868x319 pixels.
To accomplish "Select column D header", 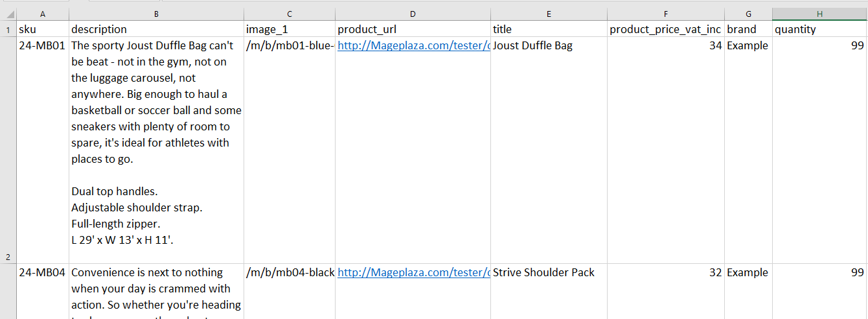I will tap(413, 14).
